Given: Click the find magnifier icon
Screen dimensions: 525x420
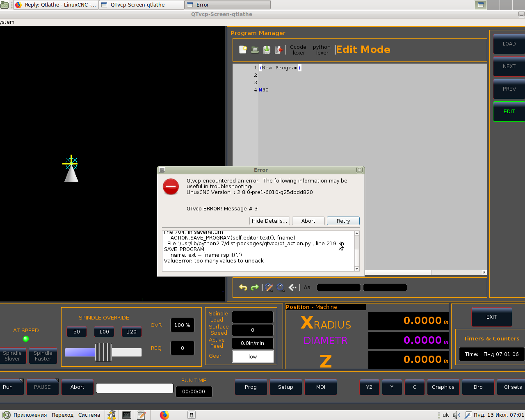Looking at the screenshot, I should [281, 288].
